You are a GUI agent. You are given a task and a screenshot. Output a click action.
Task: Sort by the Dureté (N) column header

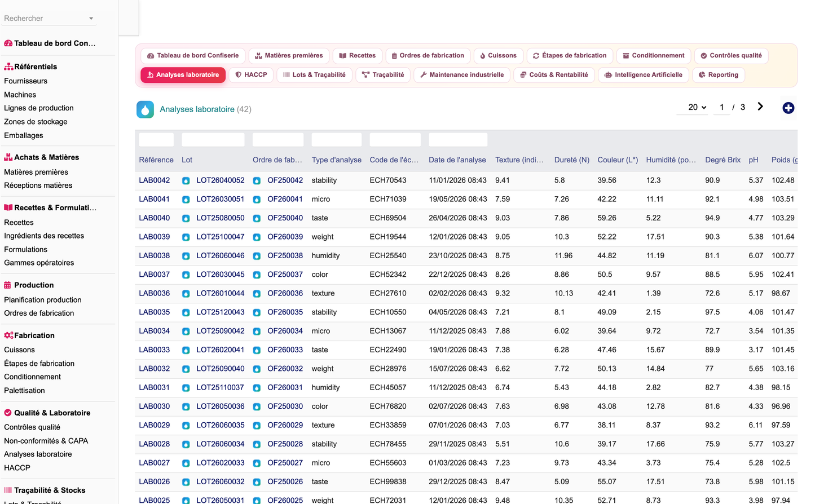pos(572,160)
